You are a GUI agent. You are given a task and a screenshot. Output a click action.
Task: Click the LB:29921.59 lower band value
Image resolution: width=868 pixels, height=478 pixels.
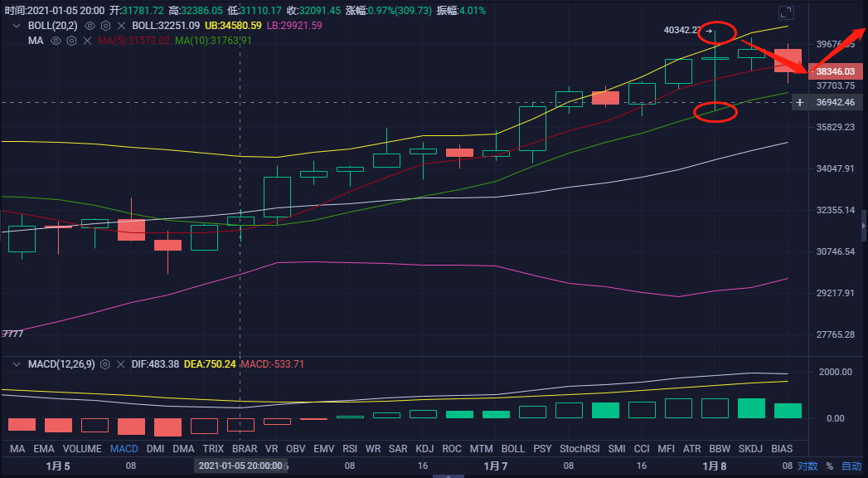tap(294, 26)
